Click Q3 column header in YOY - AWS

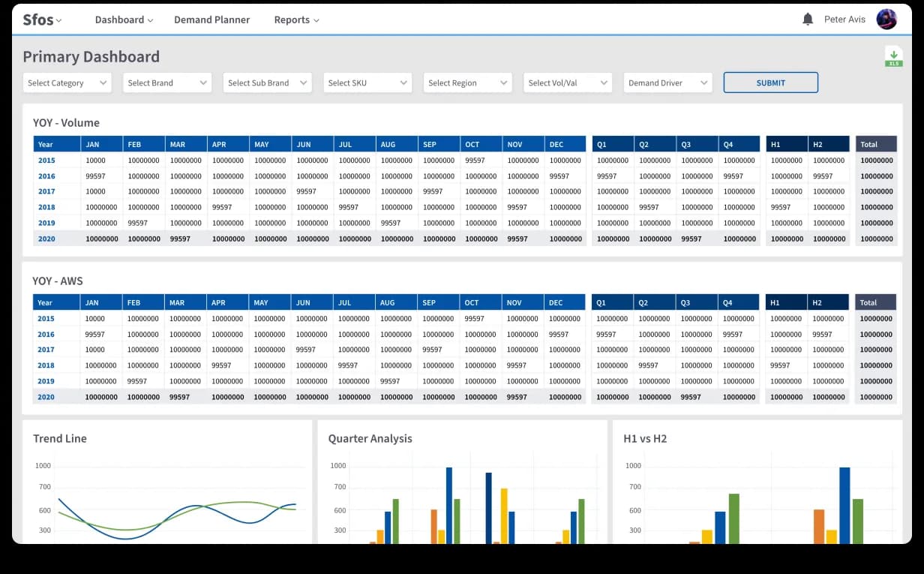coord(696,302)
